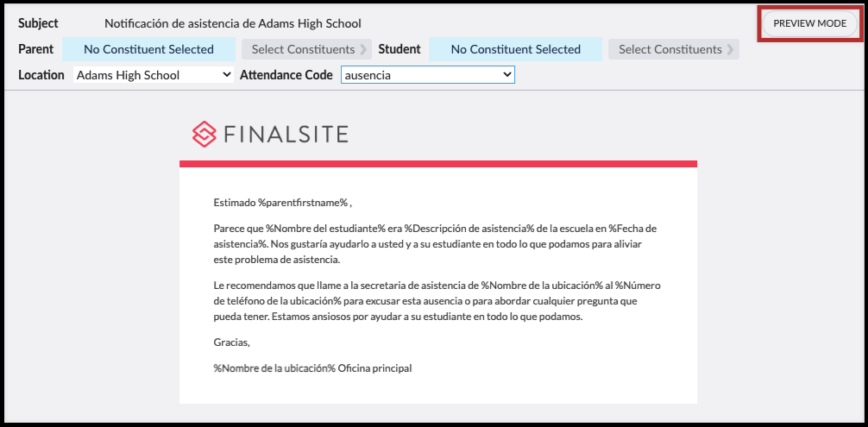Click the paragraph starting with Le recomendamos
The height and width of the screenshot is (427, 868).
click(x=429, y=300)
